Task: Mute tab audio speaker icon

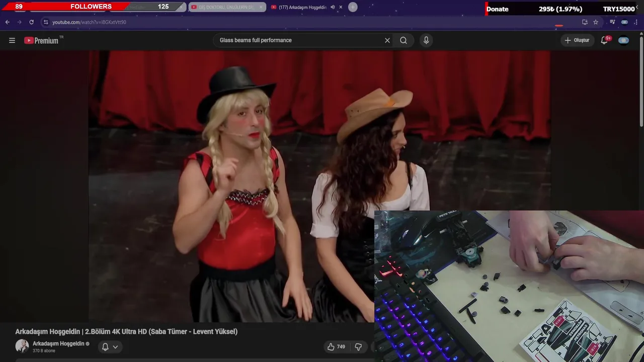Action: pyautogui.click(x=333, y=7)
